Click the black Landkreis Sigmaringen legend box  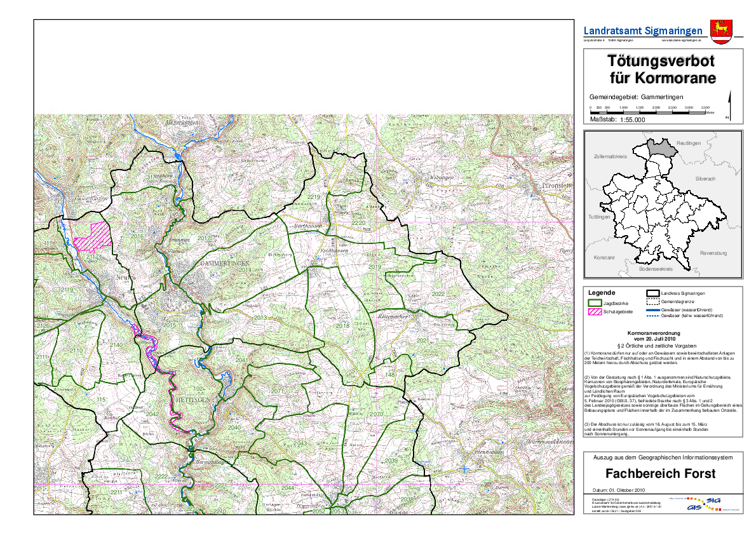point(652,294)
